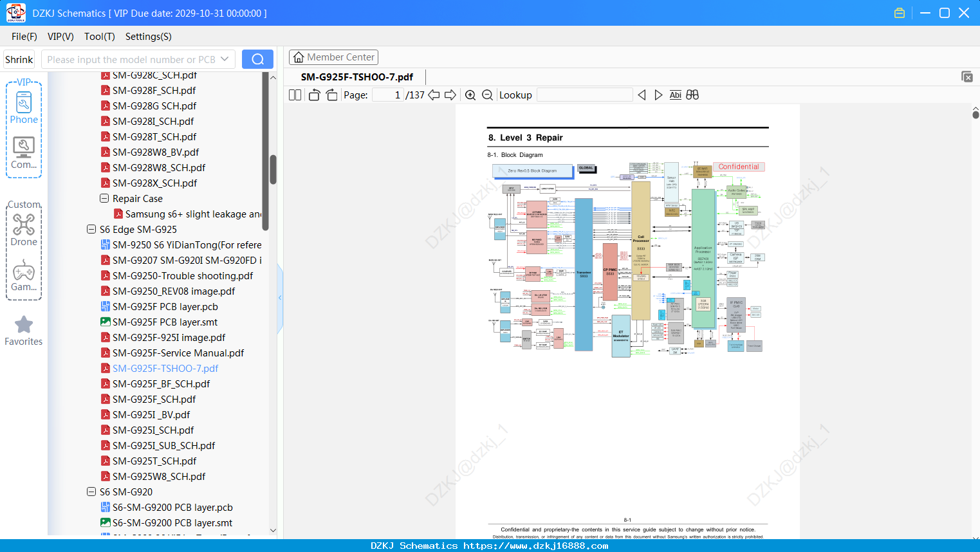
Task: Click the yellow toolbox icon in title bar
Action: pos(900,13)
